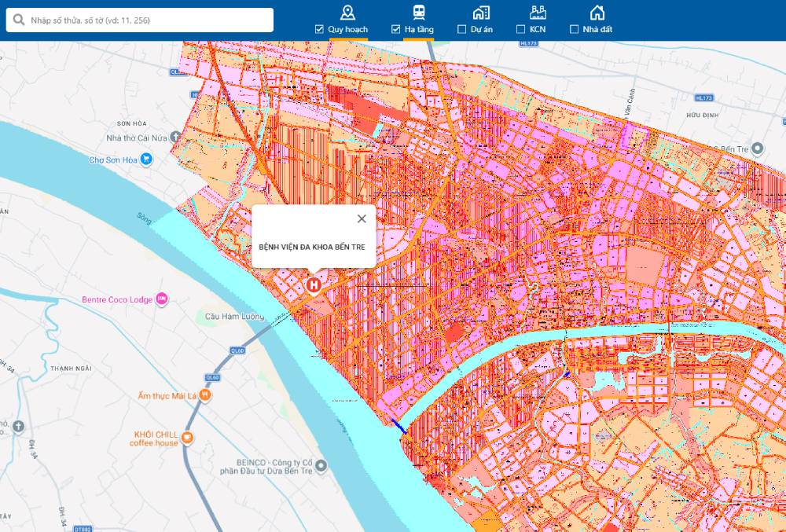Uncheck the Hạ tầng checkbox

[x=396, y=29]
